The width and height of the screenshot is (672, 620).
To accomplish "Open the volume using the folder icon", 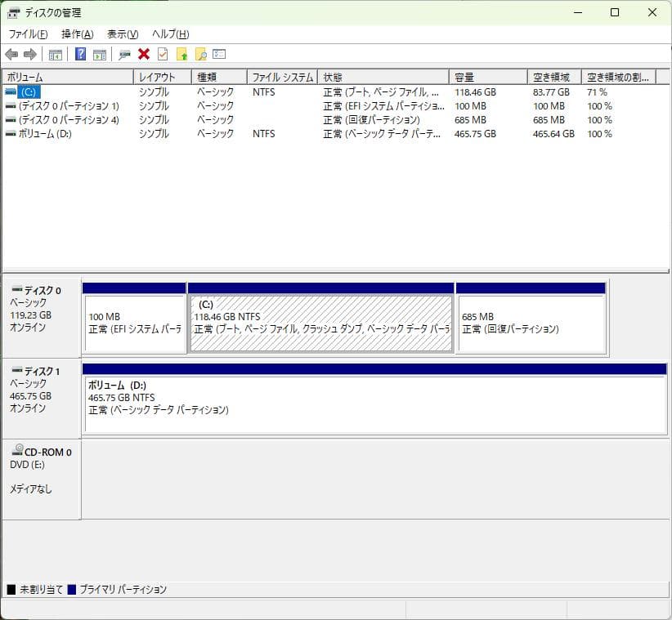I will click(x=183, y=55).
